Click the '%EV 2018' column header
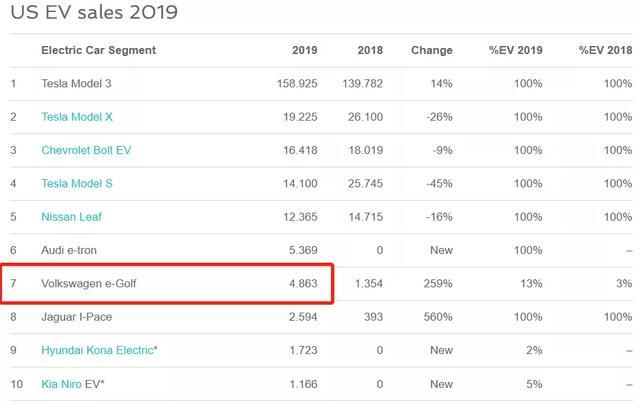 (605, 50)
